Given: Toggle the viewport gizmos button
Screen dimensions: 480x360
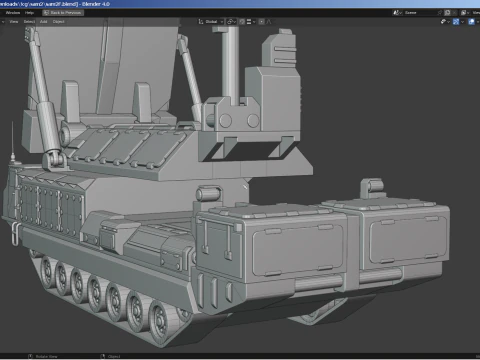Looking at the screenshot, I should [x=456, y=22].
